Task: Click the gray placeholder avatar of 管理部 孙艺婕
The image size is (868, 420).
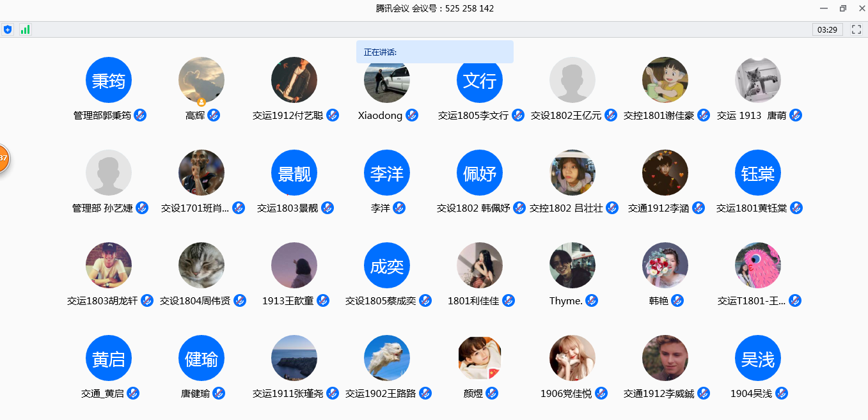Action: tap(109, 172)
